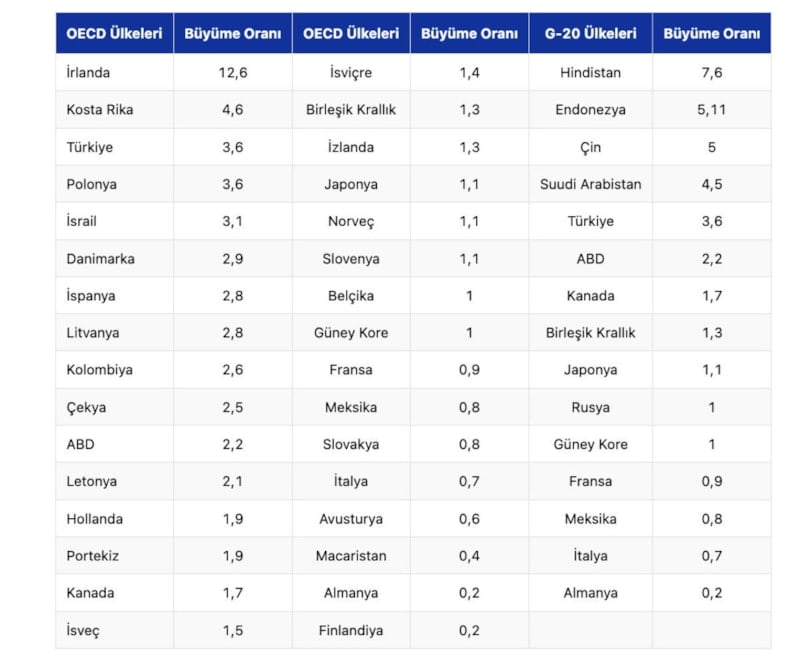Image resolution: width=800 pixels, height=668 pixels.
Task: Click the Norveç cell
Action: point(350,221)
